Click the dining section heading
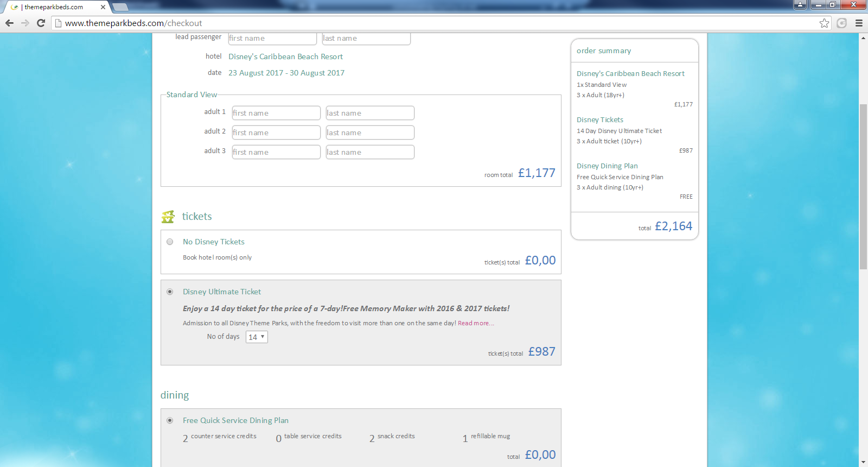The height and width of the screenshot is (467, 868). [x=175, y=395]
